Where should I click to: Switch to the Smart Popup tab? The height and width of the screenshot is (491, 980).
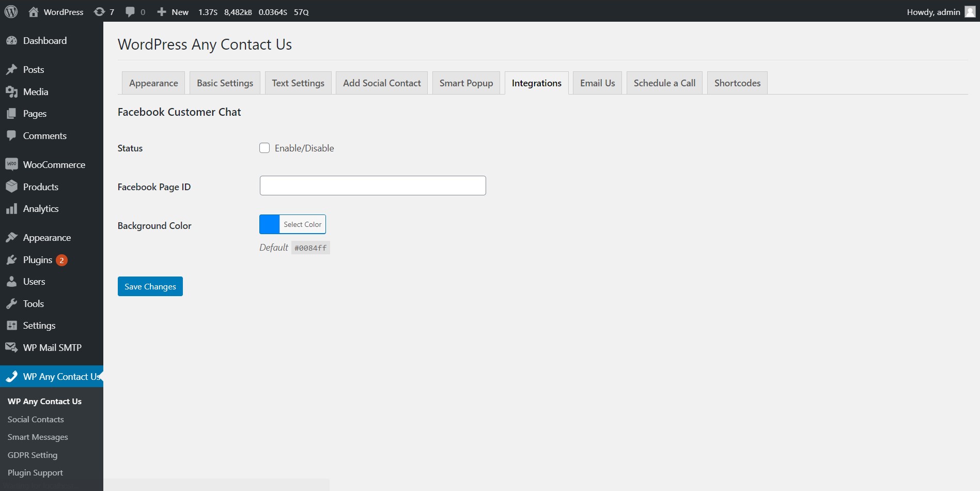pos(466,83)
